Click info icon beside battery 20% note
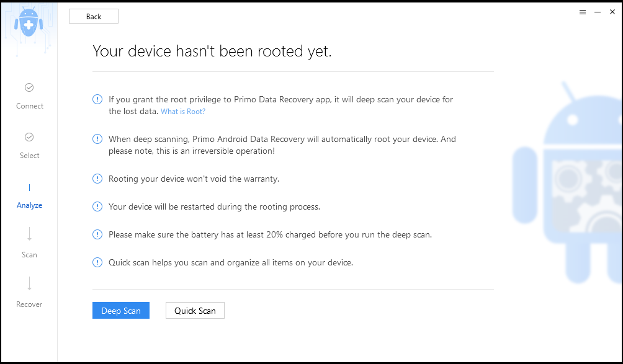The height and width of the screenshot is (364, 623). [97, 234]
